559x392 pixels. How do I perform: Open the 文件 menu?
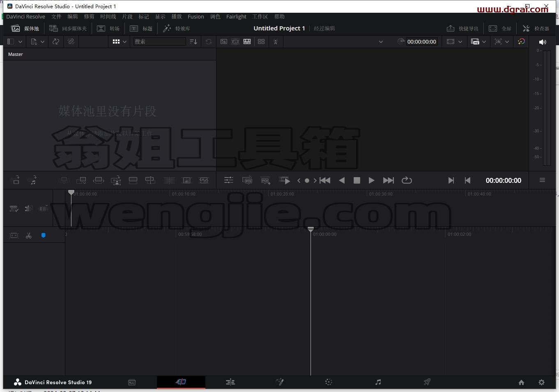tap(56, 16)
